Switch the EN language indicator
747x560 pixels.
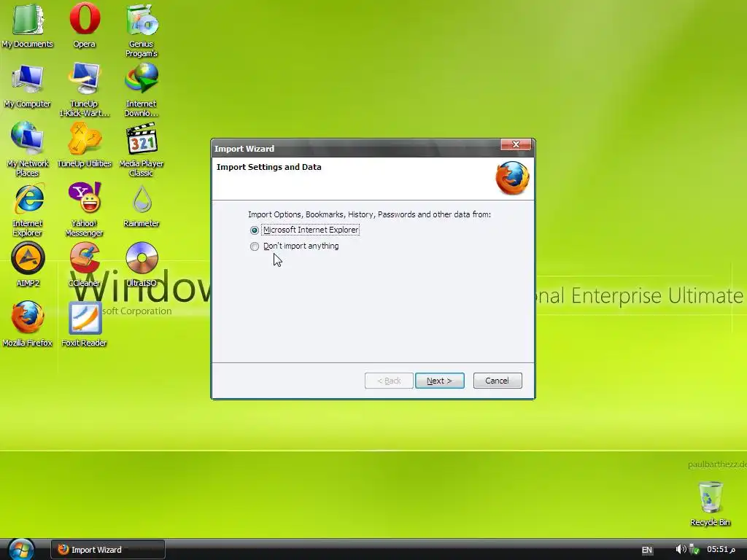pos(646,550)
